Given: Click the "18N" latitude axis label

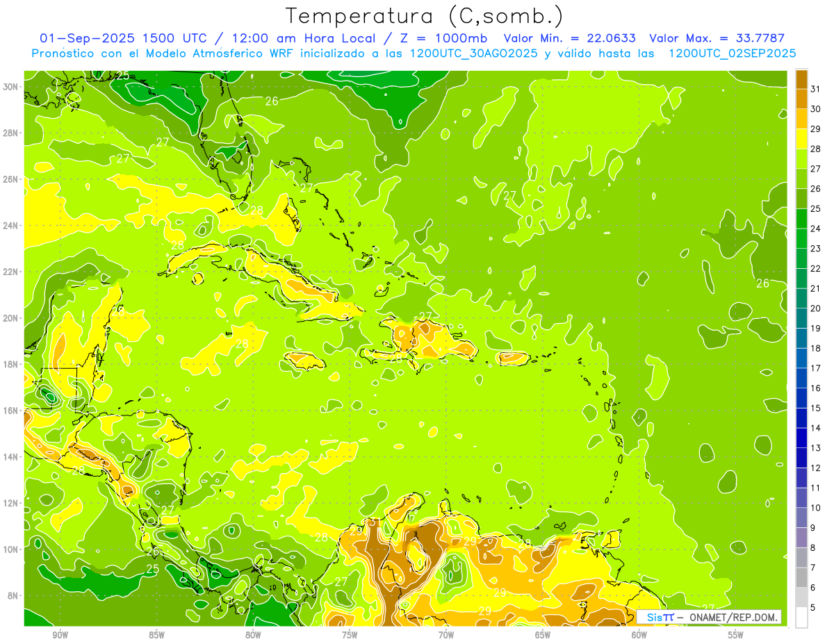Looking at the screenshot, I should click(x=11, y=364).
